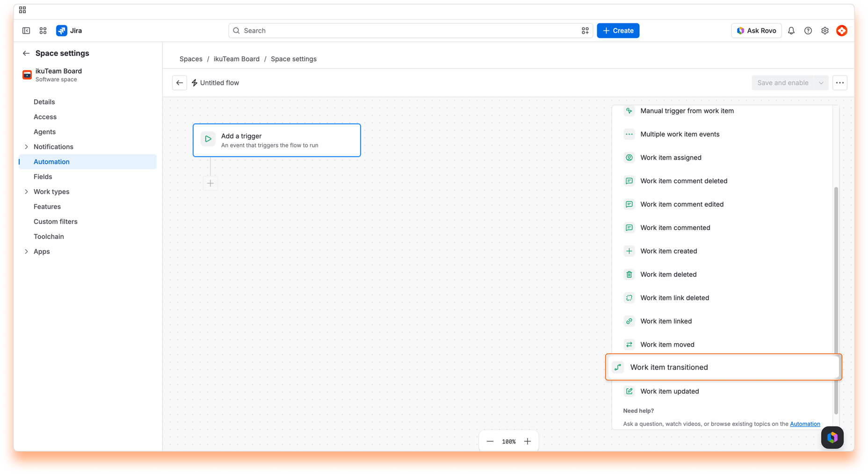Choose Work item deleted trigger
Screen dimensions: 868x474
tap(723, 274)
